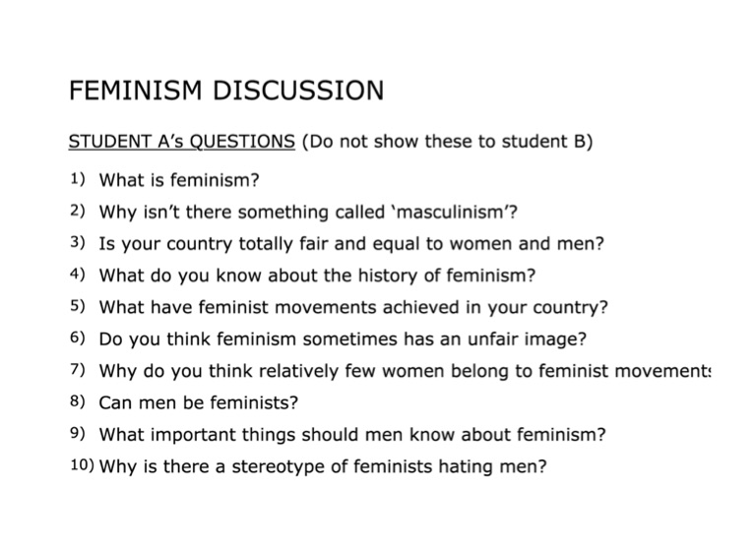This screenshot has height=552, width=756.
Task: Select question on what feminist movements achieved
Action: click(x=353, y=306)
